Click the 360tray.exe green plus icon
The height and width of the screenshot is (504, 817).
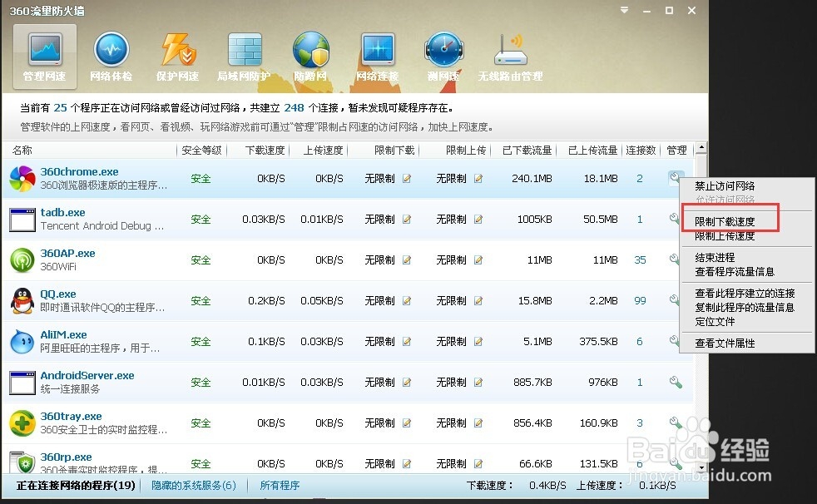22,422
